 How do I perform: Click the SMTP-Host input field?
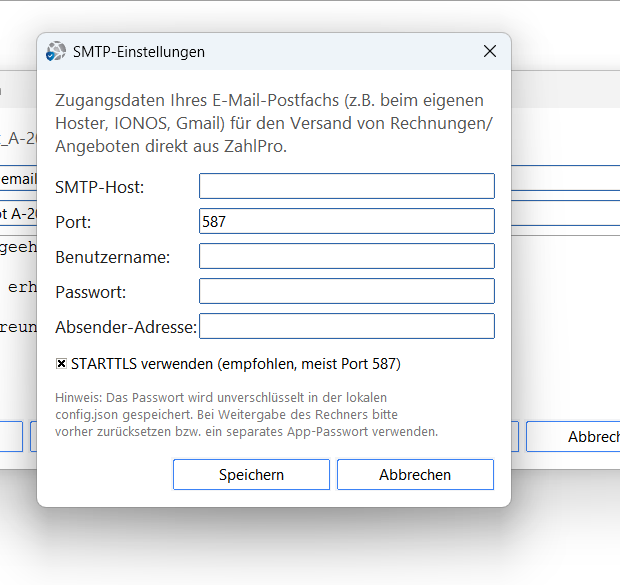pos(347,186)
